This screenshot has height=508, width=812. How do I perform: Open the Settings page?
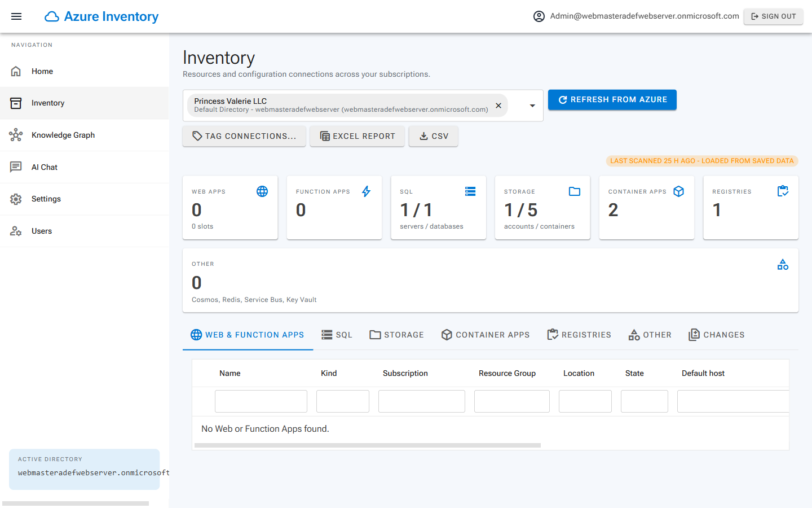pyautogui.click(x=85, y=199)
